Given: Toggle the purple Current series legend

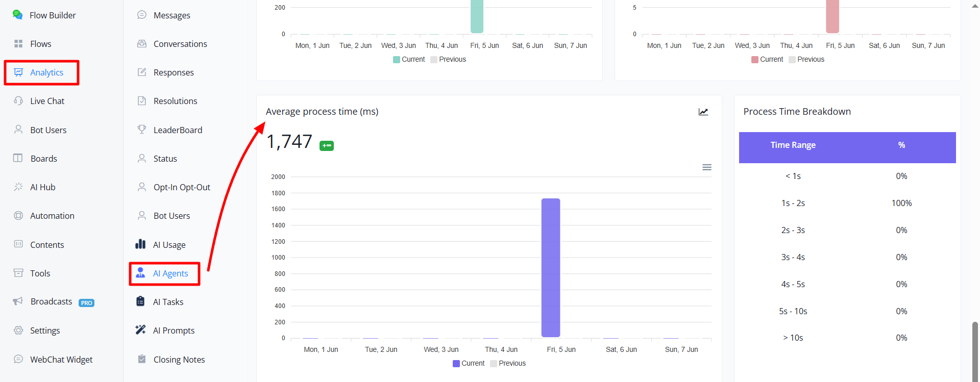Looking at the screenshot, I should tap(469, 363).
